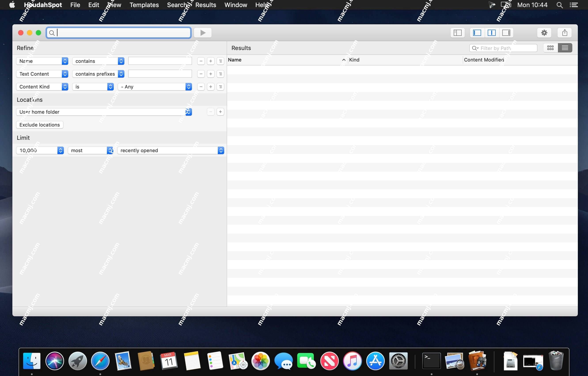588x376 pixels.
Task: Click Exclude locations button
Action: [x=40, y=125]
